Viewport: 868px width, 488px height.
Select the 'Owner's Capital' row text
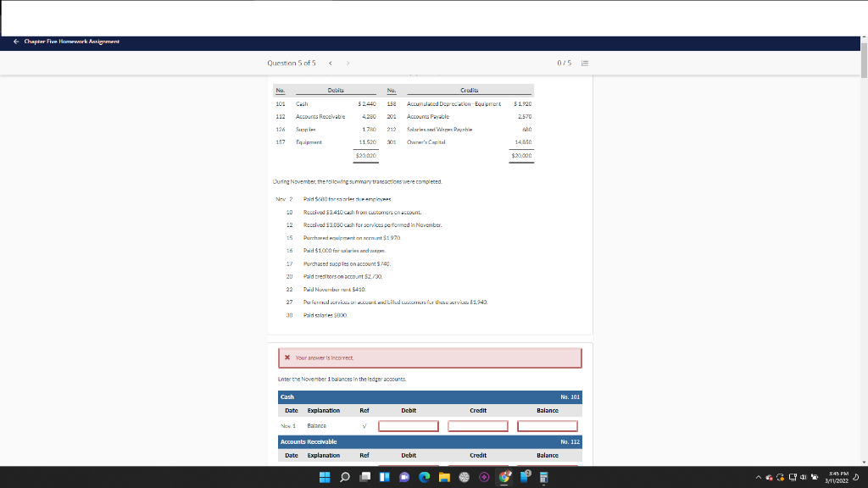point(426,142)
